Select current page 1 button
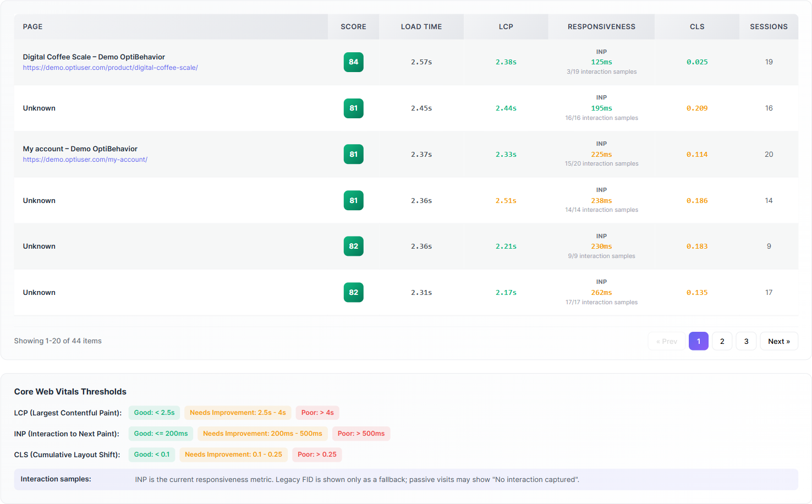The width and height of the screenshot is (812, 504). click(698, 341)
